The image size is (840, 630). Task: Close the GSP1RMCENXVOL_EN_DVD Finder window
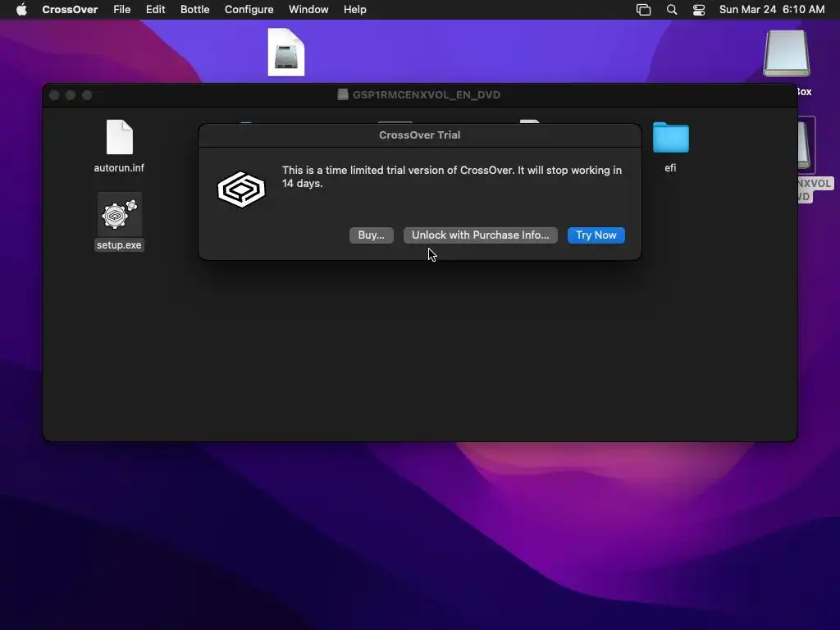[x=54, y=95]
